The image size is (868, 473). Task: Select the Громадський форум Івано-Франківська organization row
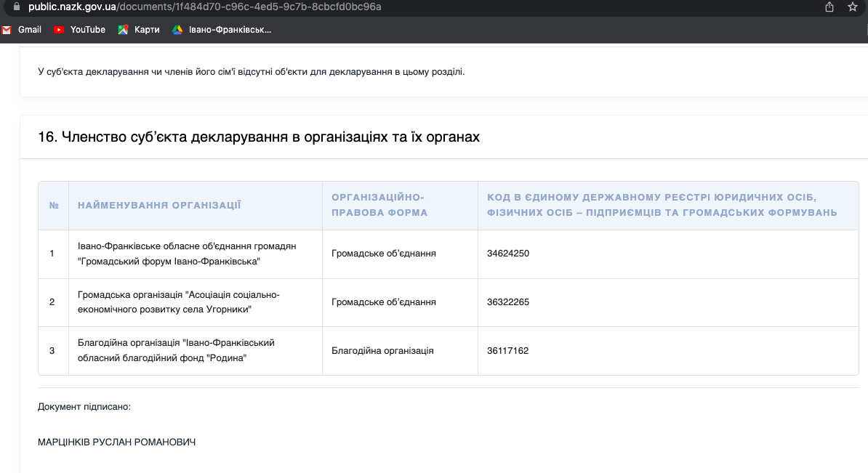187,254
